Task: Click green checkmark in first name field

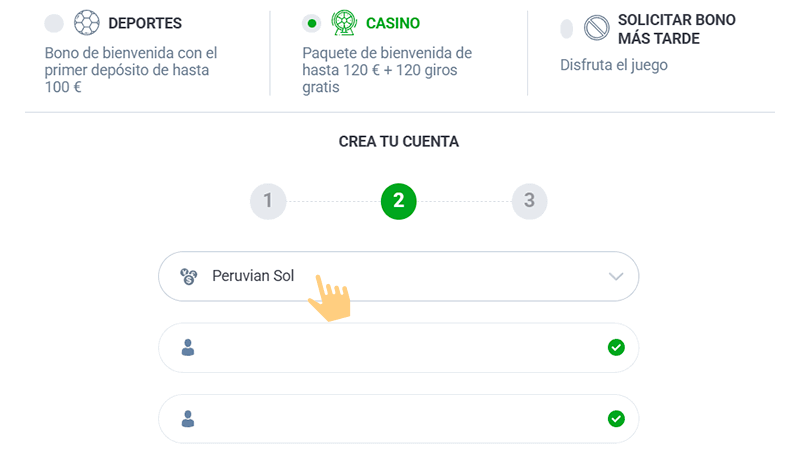Action: (616, 348)
